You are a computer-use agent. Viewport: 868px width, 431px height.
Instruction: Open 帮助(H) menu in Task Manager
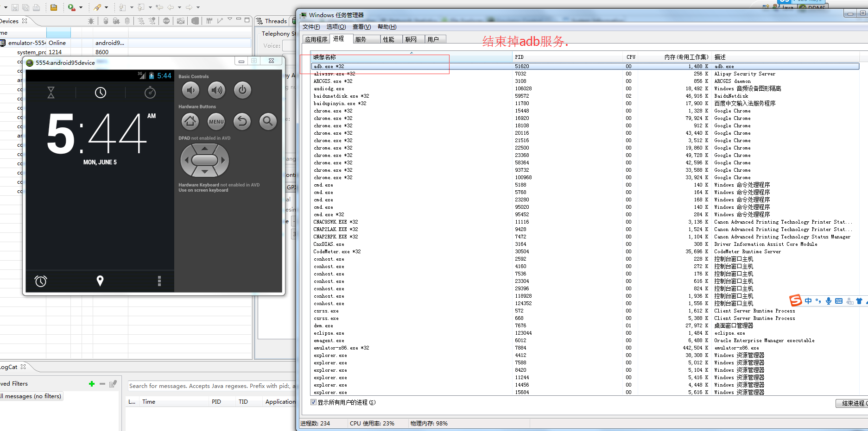click(x=387, y=27)
